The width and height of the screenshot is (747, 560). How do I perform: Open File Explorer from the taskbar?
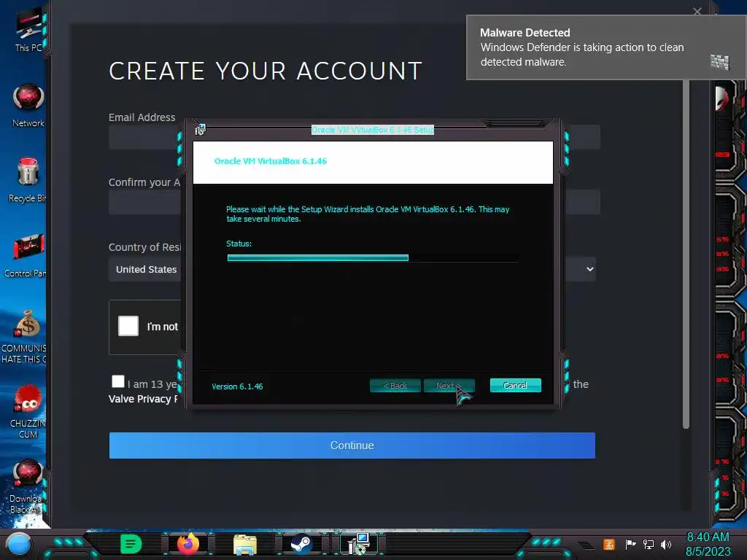(x=245, y=544)
